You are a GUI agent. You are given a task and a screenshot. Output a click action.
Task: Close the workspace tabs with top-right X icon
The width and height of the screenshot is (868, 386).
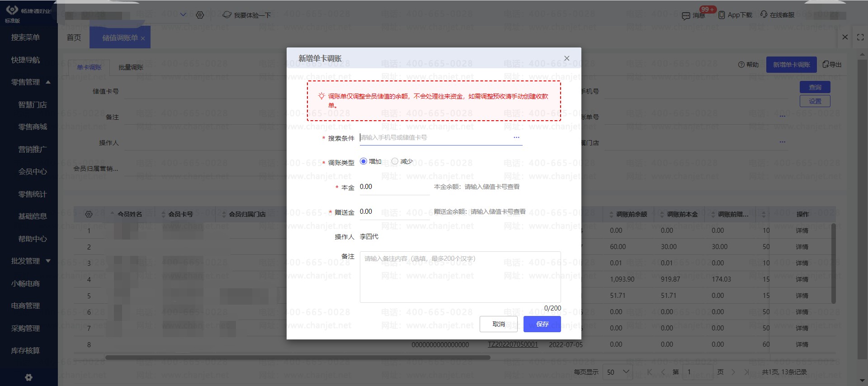(x=845, y=37)
